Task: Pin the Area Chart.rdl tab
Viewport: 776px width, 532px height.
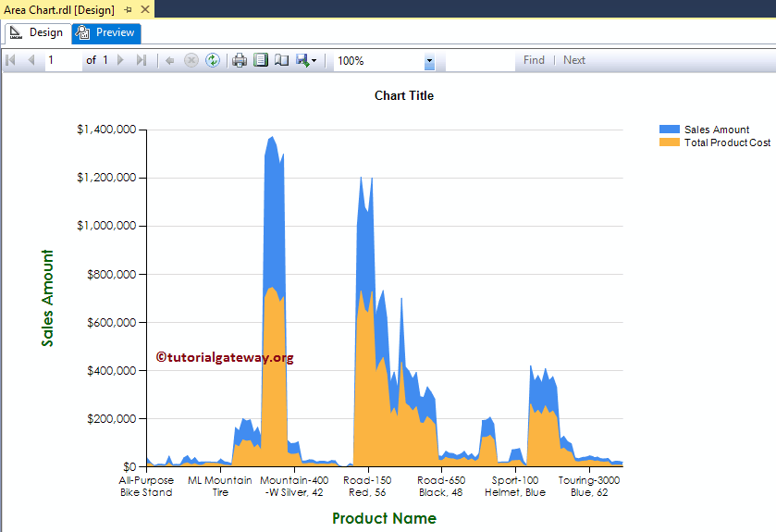Action: pyautogui.click(x=129, y=9)
